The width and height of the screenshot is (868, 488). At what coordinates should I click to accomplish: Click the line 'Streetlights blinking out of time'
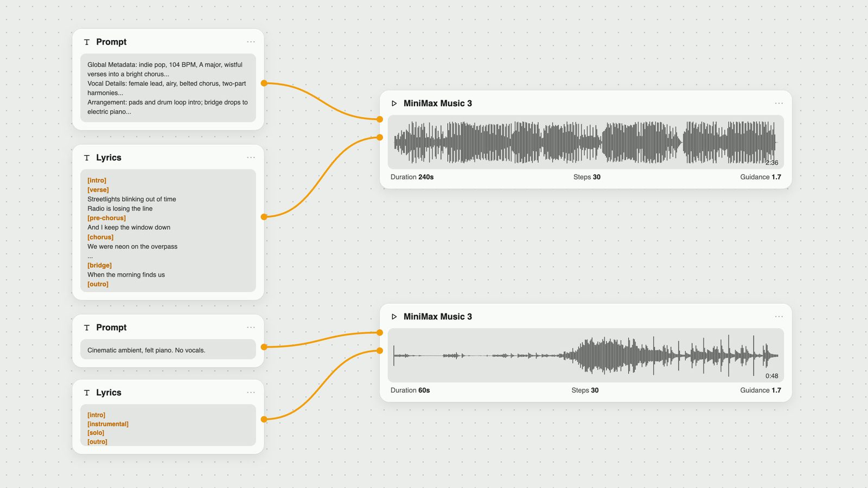click(132, 200)
